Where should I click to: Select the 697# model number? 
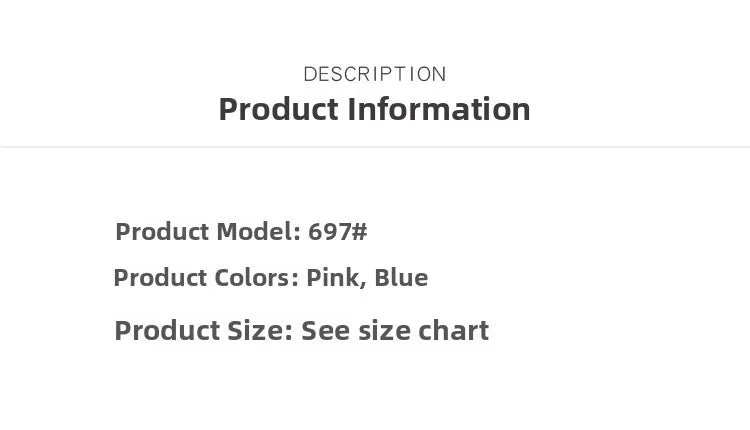tap(338, 232)
